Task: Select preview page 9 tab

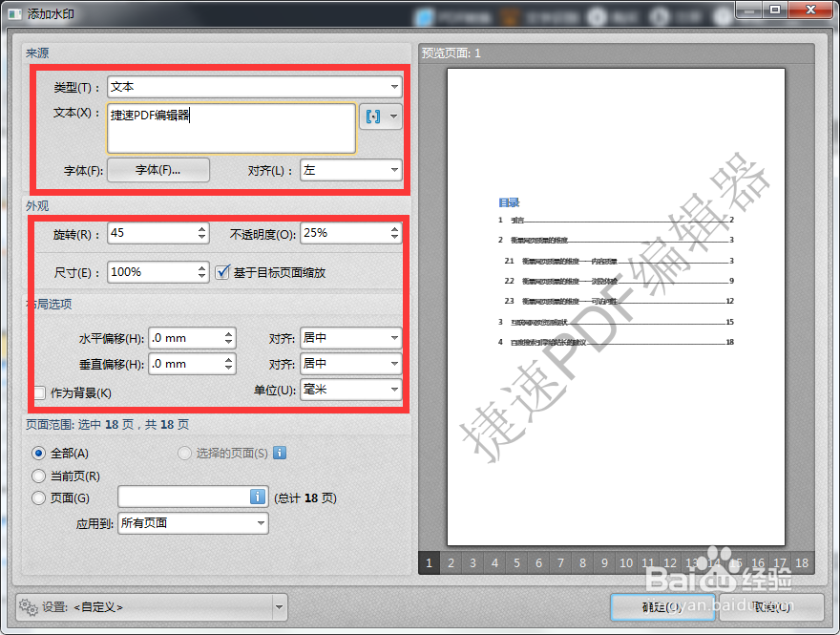Action: click(x=605, y=563)
